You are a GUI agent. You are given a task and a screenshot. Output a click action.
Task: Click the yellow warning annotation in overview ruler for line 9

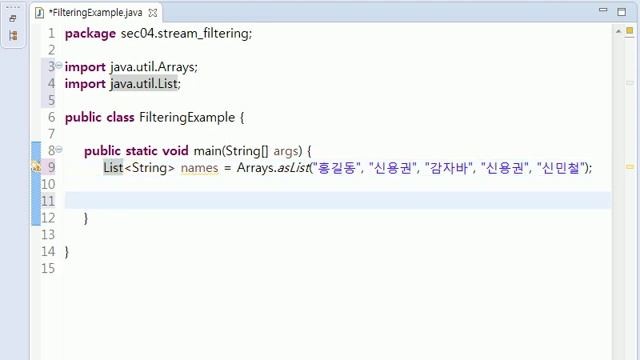pyautogui.click(x=630, y=167)
